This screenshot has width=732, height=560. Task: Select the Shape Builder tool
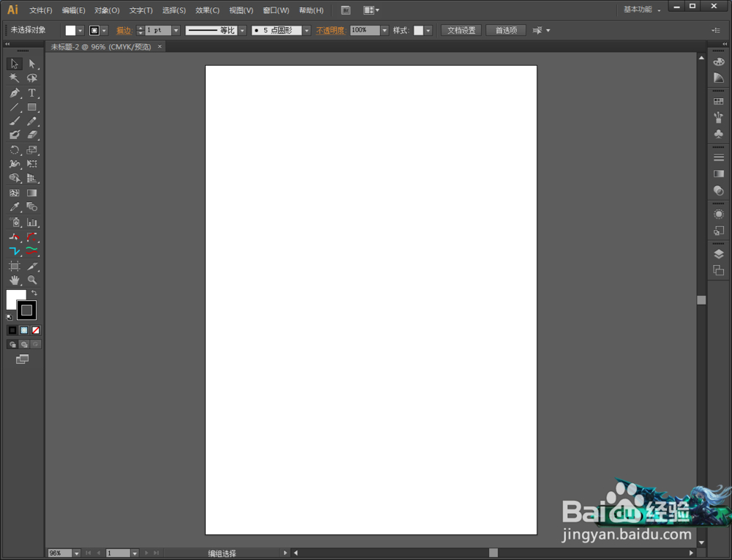15,178
